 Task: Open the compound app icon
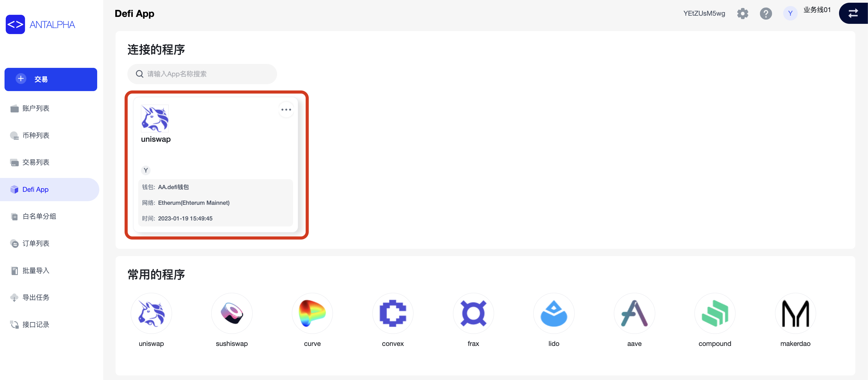(x=715, y=313)
